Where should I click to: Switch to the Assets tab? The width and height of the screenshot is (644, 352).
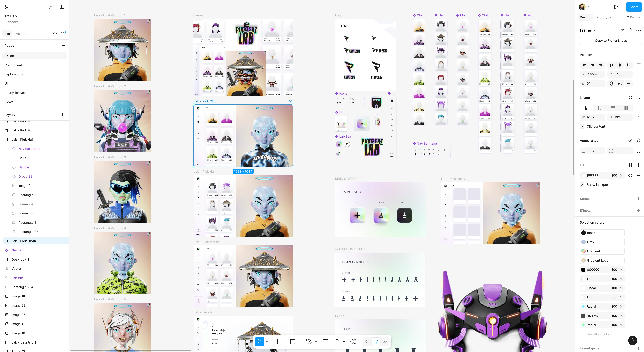(21, 34)
